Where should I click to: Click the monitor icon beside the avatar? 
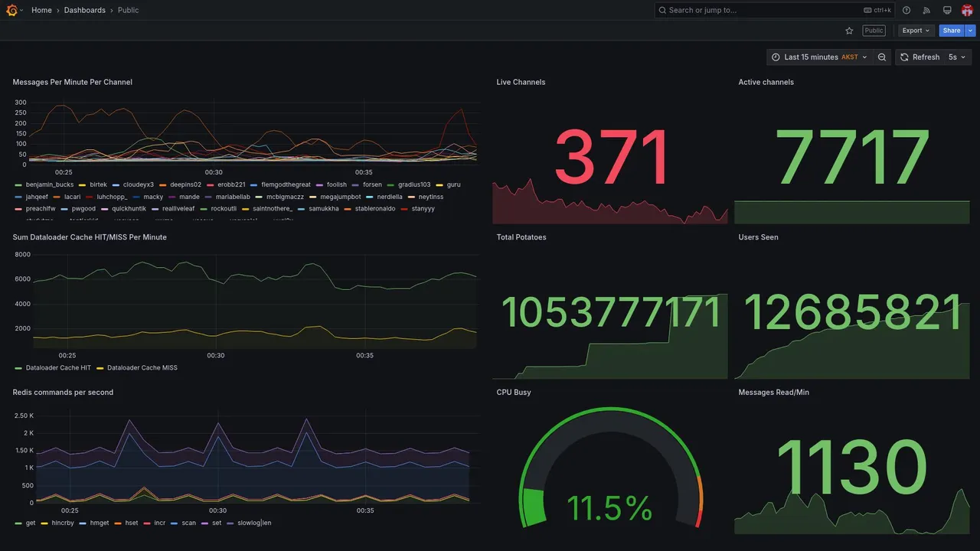pos(947,10)
